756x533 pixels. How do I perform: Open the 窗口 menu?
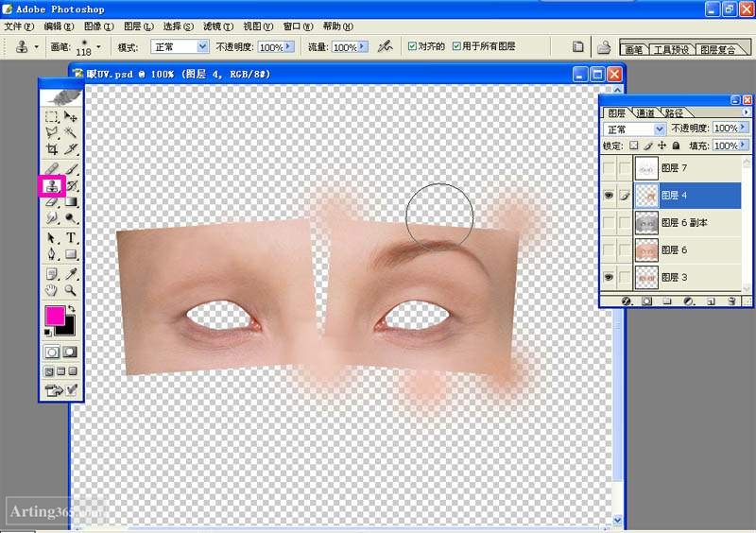(x=298, y=26)
